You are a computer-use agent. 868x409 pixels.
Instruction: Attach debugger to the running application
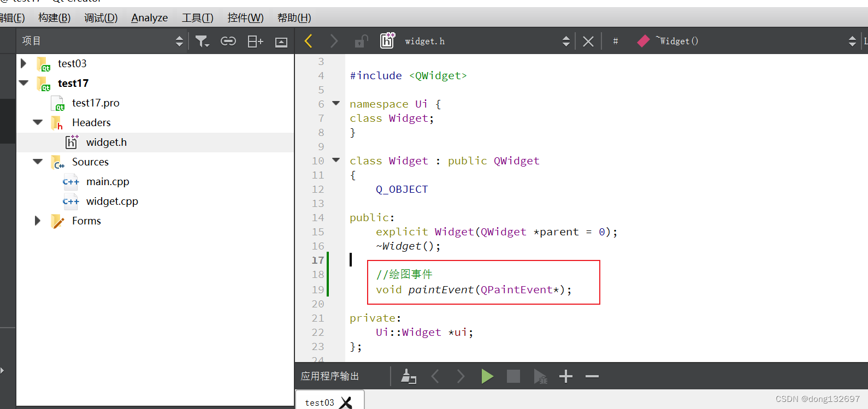pyautogui.click(x=540, y=377)
